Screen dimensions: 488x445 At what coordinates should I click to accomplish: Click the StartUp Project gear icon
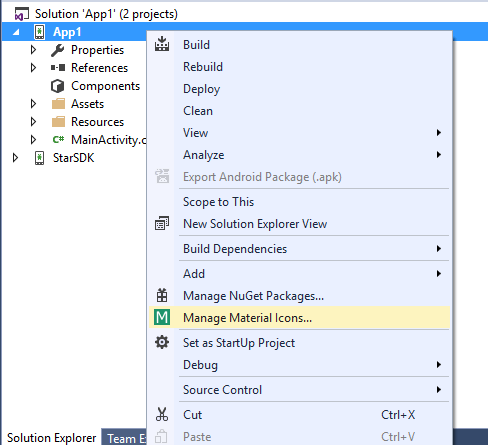point(162,342)
